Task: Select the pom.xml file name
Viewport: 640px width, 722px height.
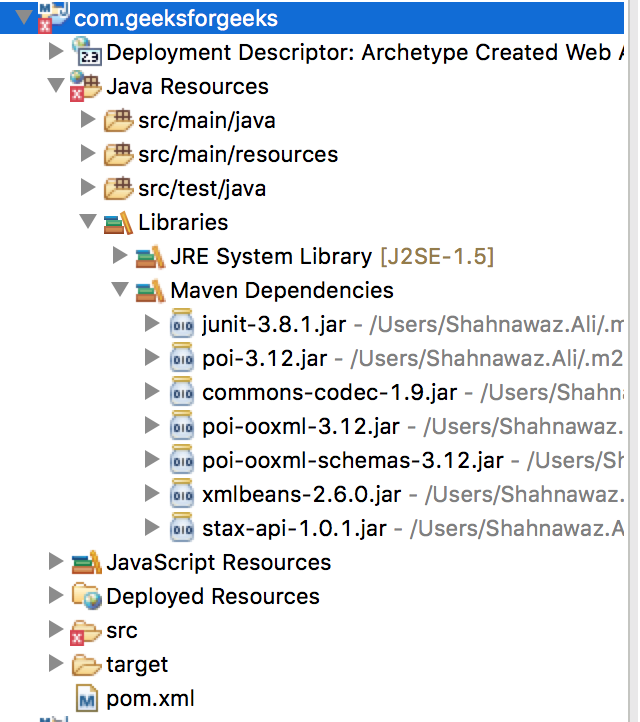Action: click(151, 699)
